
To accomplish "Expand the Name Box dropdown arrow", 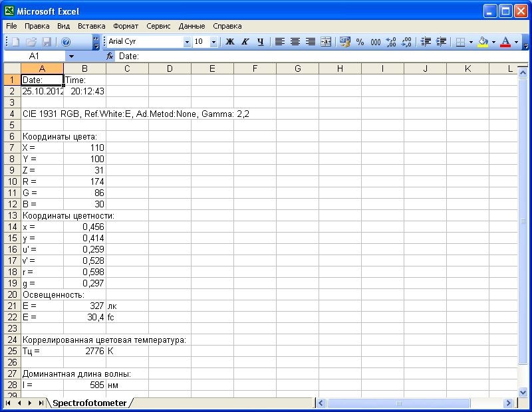I will (71, 56).
